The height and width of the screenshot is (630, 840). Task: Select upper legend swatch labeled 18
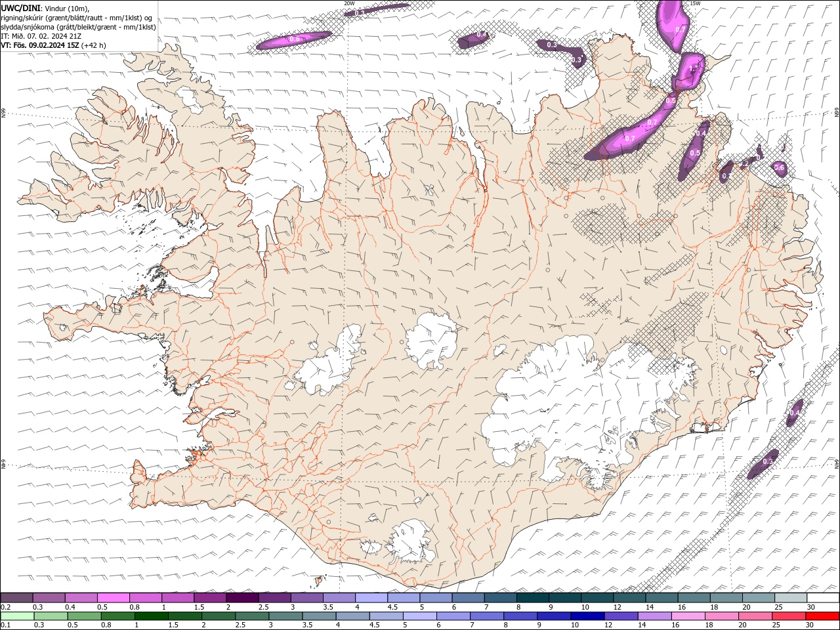(x=726, y=598)
